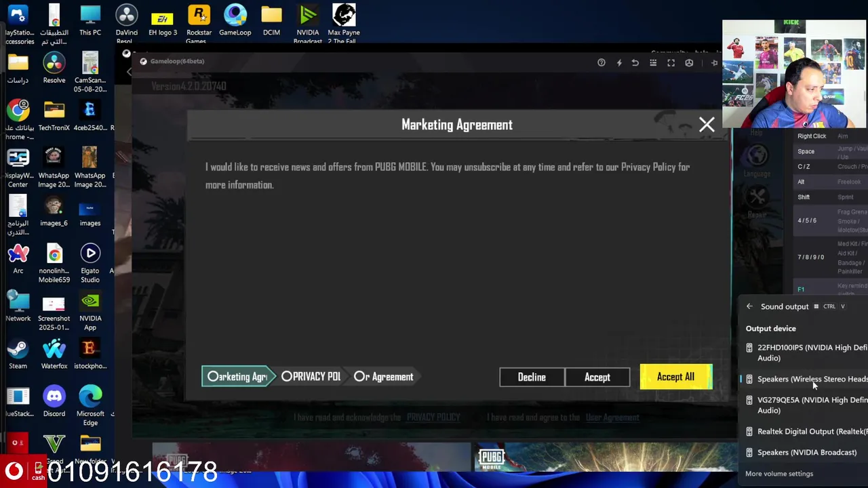Image resolution: width=868 pixels, height=488 pixels.
Task: Open NVIDIA Broadcast desktop icon
Action: [308, 23]
